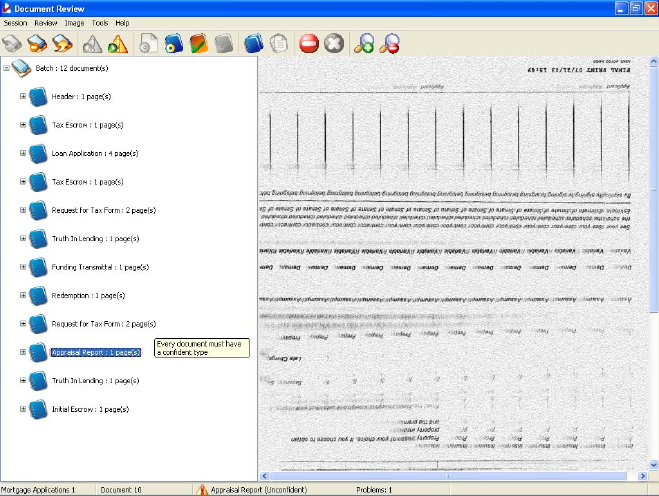Click the red minus circle toolbar icon
The height and width of the screenshot is (496, 659).
(x=309, y=44)
